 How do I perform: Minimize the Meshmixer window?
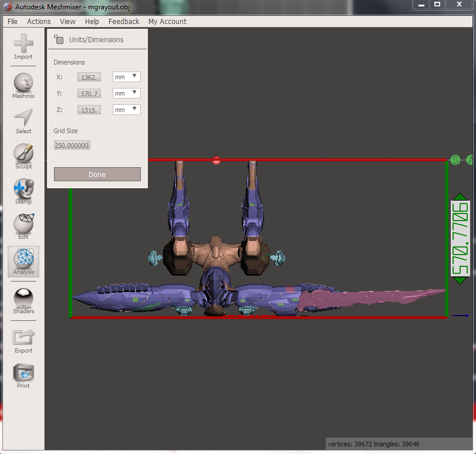(x=421, y=5)
